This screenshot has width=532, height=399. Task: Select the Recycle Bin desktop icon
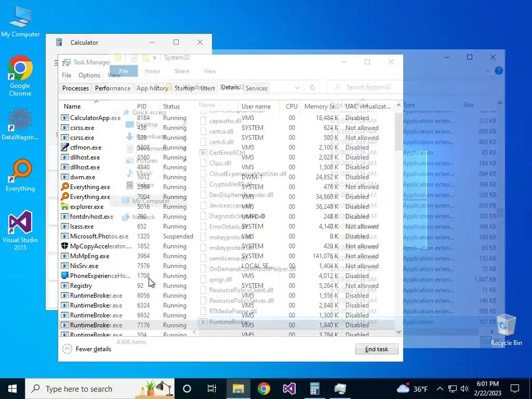[x=506, y=330]
